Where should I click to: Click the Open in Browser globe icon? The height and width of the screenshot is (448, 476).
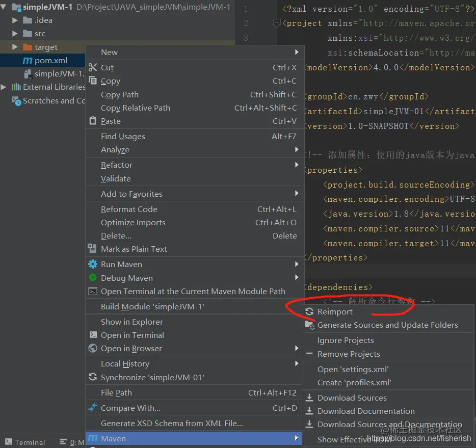tap(93, 348)
